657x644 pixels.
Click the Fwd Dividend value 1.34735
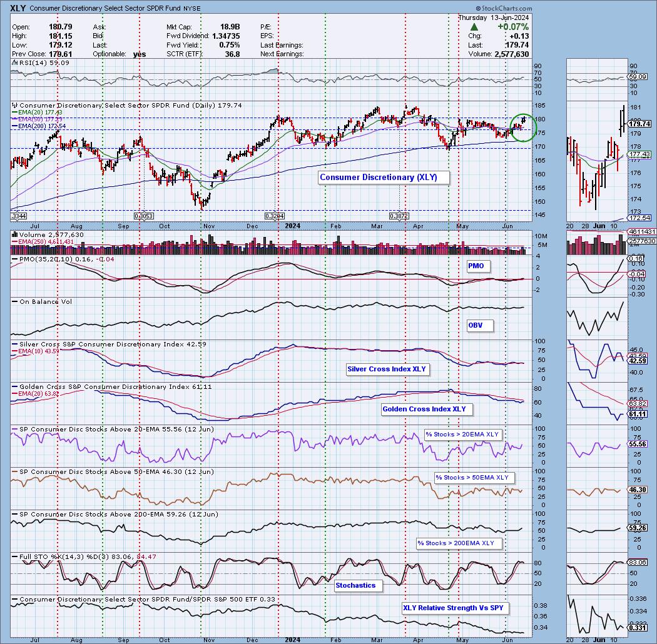point(226,36)
